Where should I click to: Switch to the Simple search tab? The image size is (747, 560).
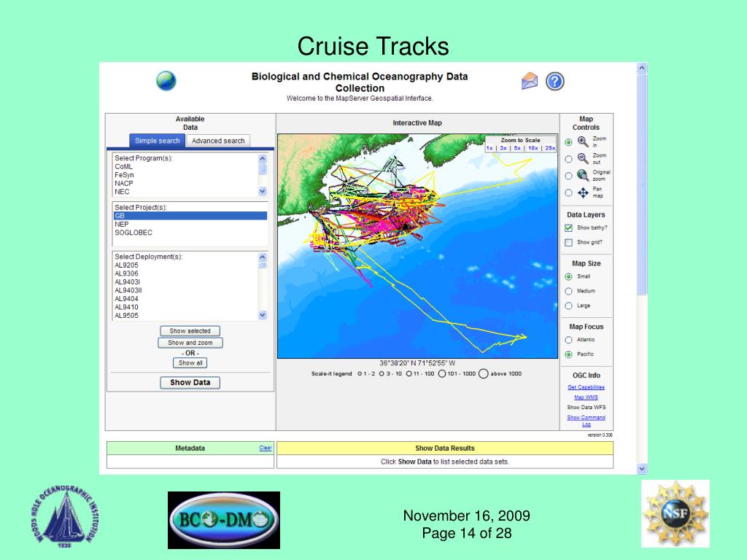point(158,141)
